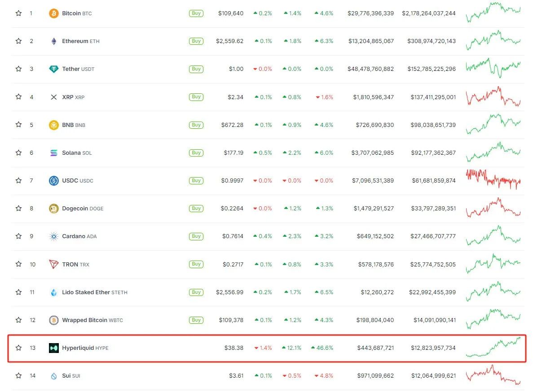Toggle the USDC favorite star
533x392 pixels.
click(x=19, y=181)
